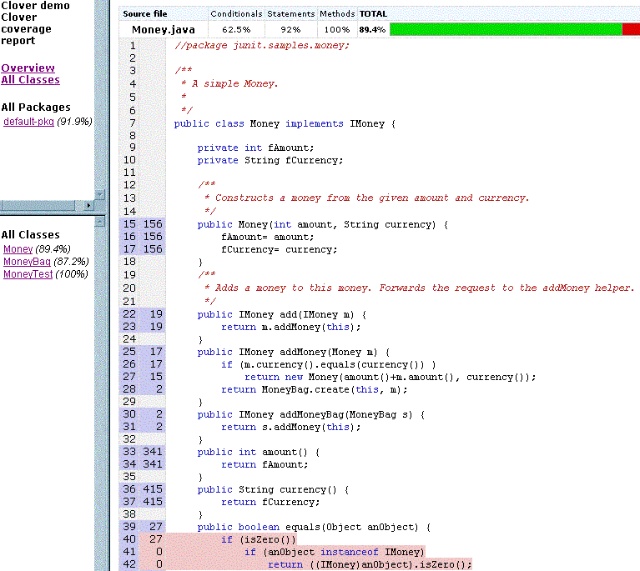The image size is (640, 571).
Task: Open the All Classes link
Action: 30,80
